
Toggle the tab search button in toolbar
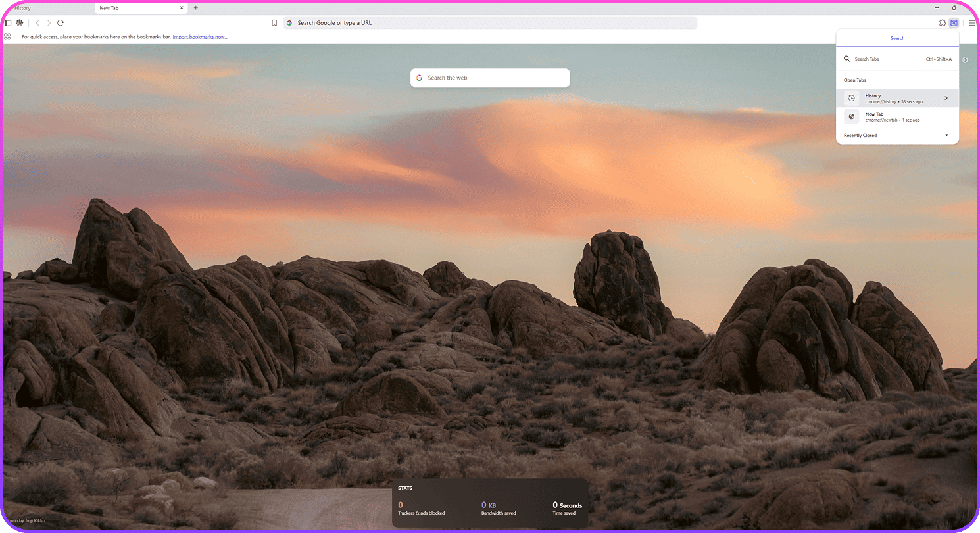tap(954, 23)
